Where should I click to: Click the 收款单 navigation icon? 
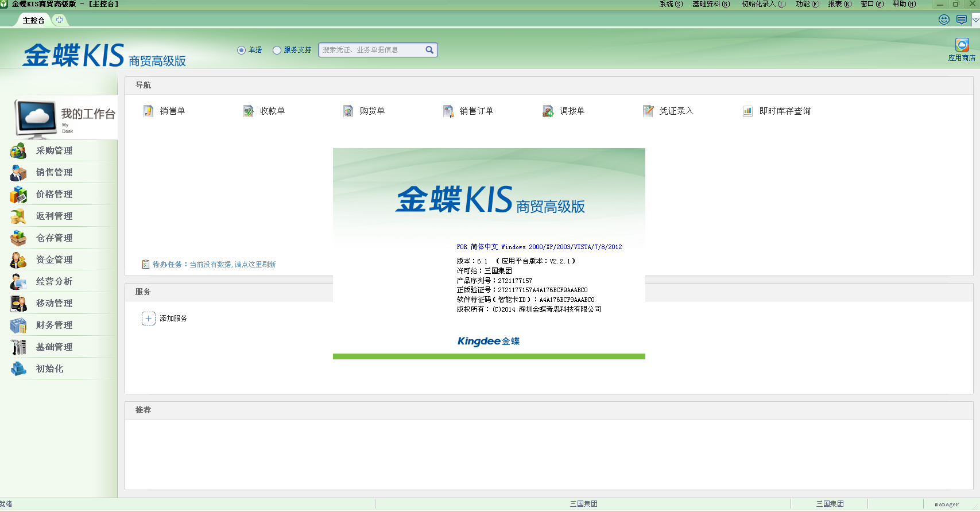[x=248, y=111]
